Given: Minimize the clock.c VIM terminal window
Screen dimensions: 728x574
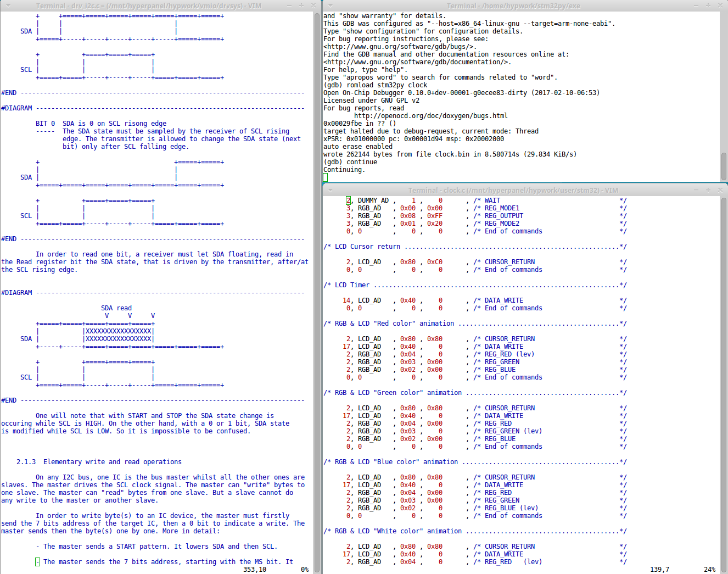Looking at the screenshot, I should tap(696, 190).
